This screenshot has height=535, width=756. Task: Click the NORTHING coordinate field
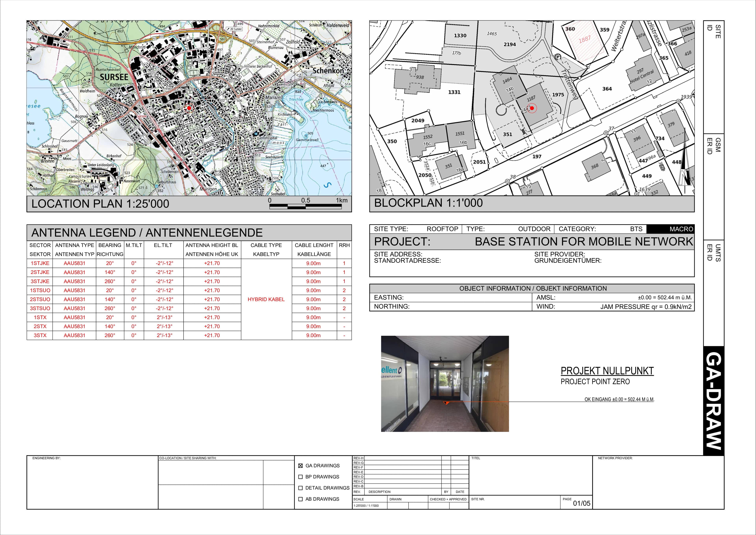pos(451,307)
